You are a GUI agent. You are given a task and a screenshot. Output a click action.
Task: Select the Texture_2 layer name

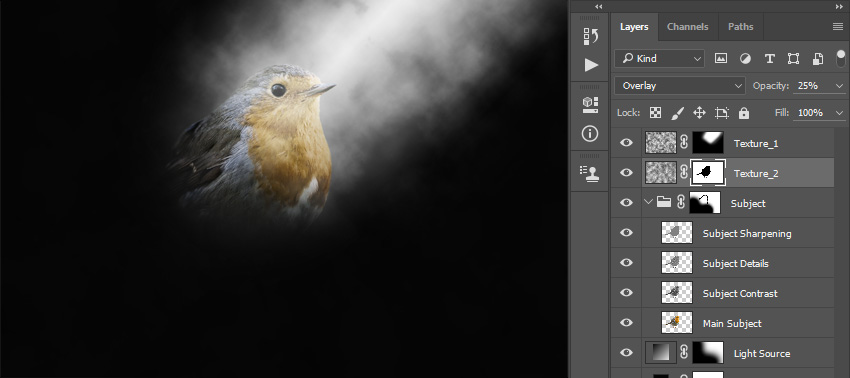[756, 174]
